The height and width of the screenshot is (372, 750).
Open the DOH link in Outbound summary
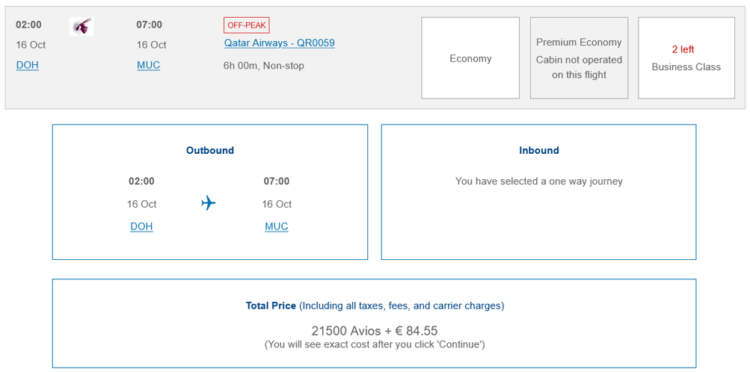[x=142, y=226]
